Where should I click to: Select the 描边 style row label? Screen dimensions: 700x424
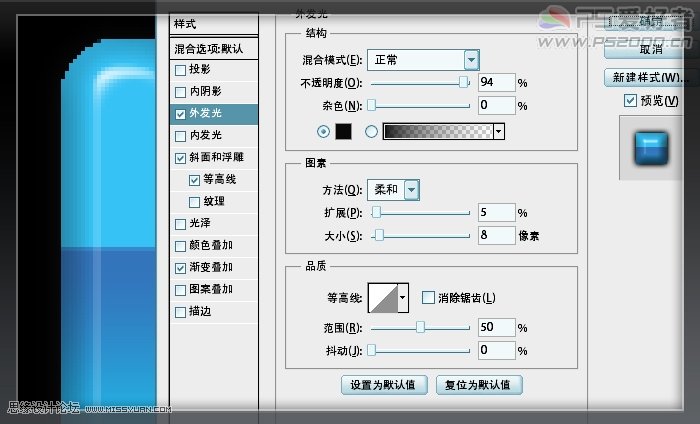coord(200,312)
